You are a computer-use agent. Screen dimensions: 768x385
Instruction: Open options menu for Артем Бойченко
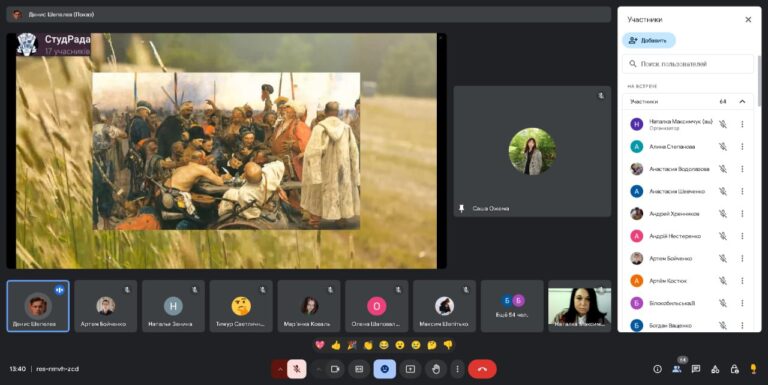click(742, 258)
